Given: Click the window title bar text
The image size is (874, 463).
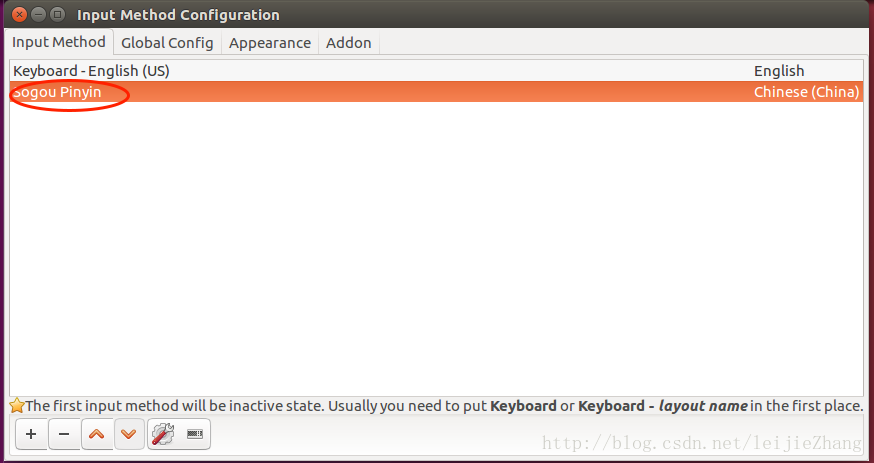Looking at the screenshot, I should [178, 15].
